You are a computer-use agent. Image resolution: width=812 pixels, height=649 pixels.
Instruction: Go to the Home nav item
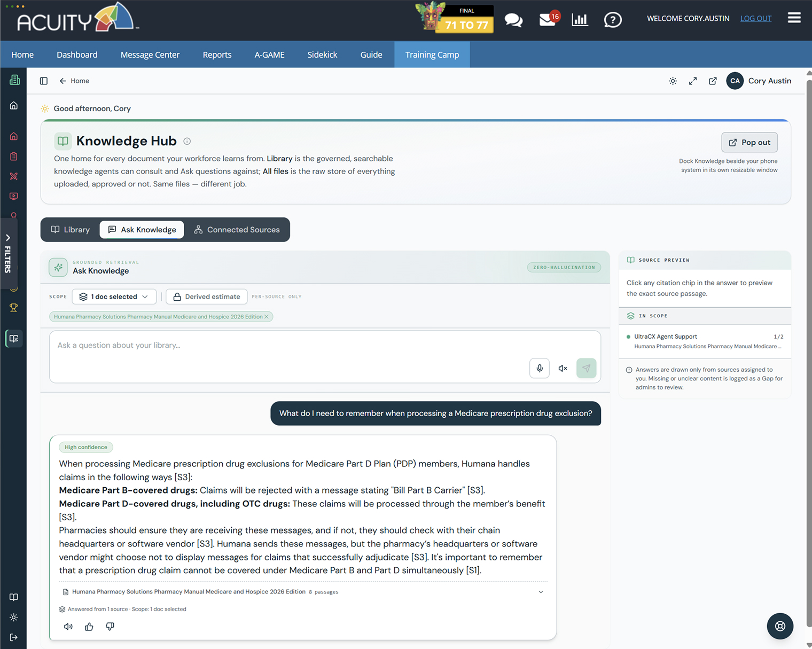[22, 54]
